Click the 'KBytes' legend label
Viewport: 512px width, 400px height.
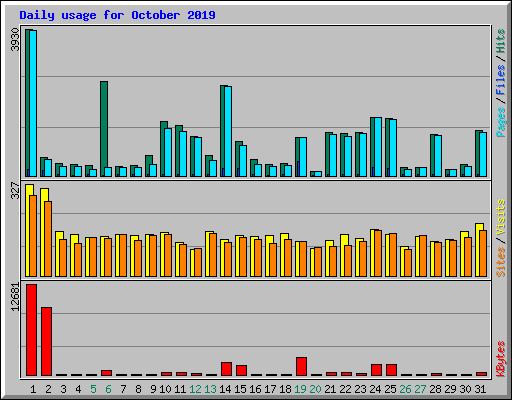[x=501, y=359]
